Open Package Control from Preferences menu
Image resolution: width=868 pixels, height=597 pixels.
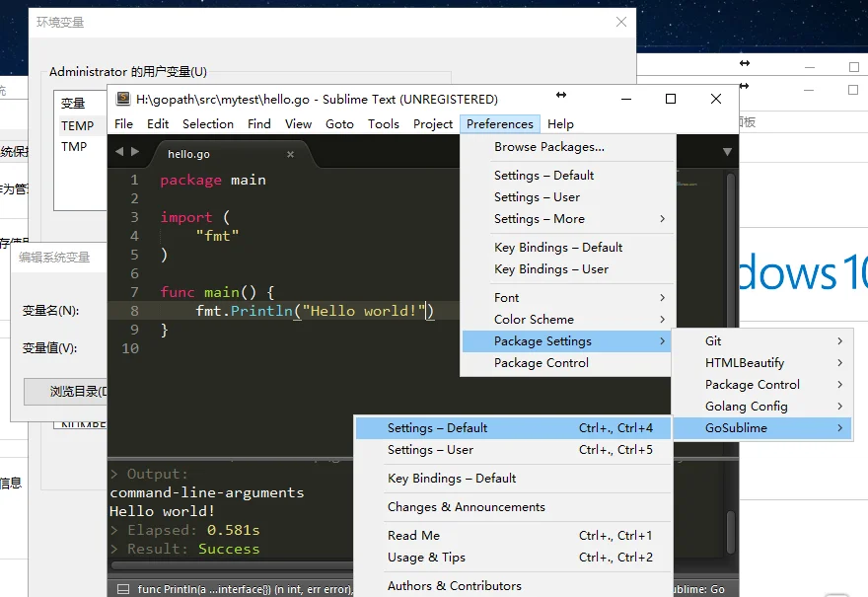coord(542,363)
